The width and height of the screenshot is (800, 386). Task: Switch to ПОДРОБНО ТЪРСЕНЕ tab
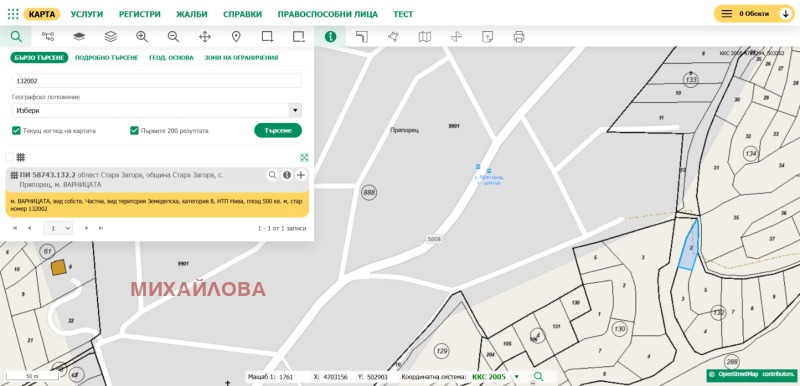pos(107,58)
